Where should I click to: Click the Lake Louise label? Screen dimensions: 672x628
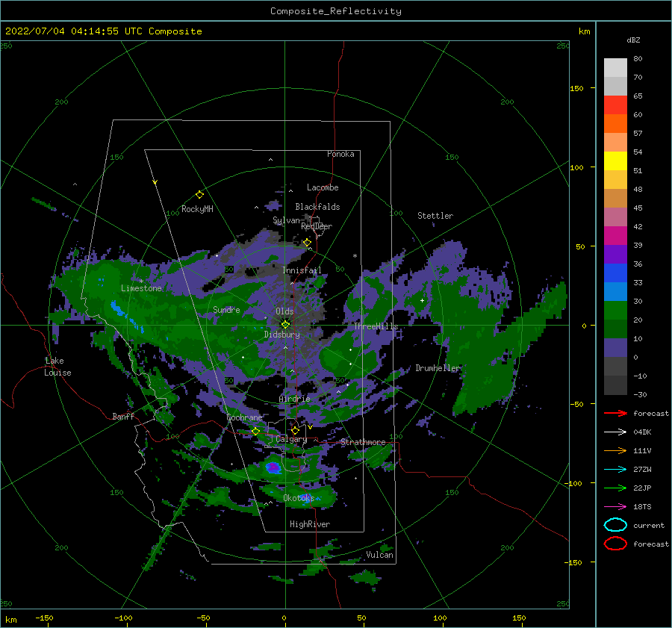point(57,367)
